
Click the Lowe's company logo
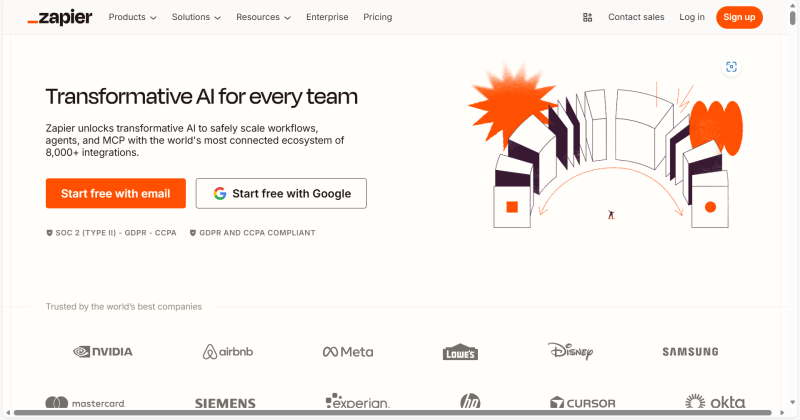461,352
